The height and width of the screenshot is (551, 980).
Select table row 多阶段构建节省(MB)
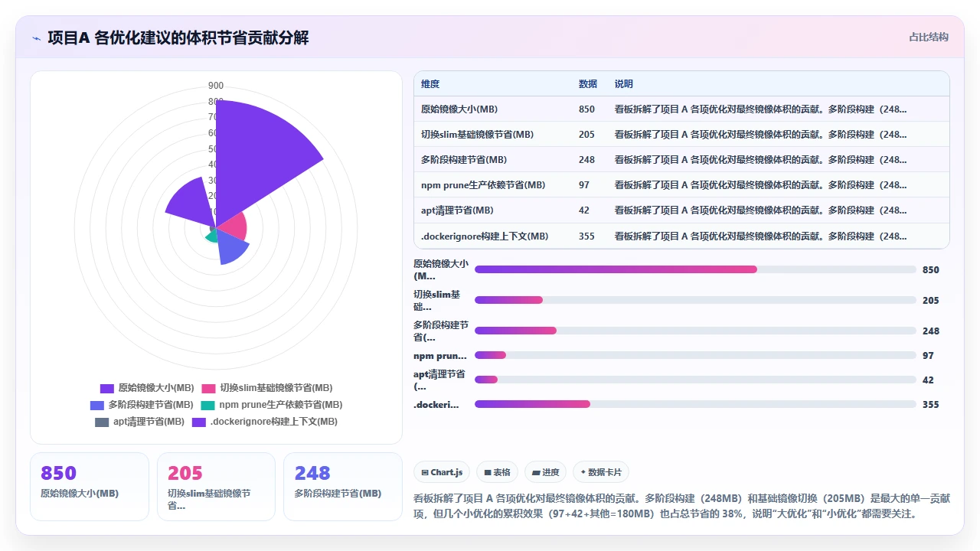681,160
